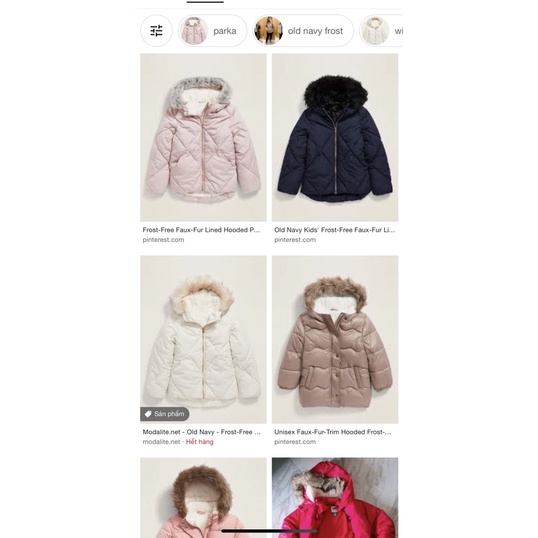The image size is (538, 538).
Task: Click pinterest.com source under pink jacket
Action: 163,240
